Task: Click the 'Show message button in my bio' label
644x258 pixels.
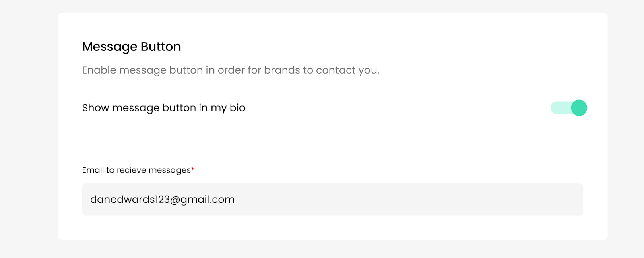Action: 163,108
